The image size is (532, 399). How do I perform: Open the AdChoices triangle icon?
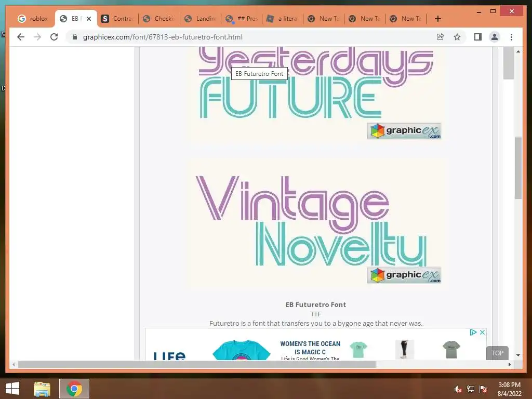(473, 332)
